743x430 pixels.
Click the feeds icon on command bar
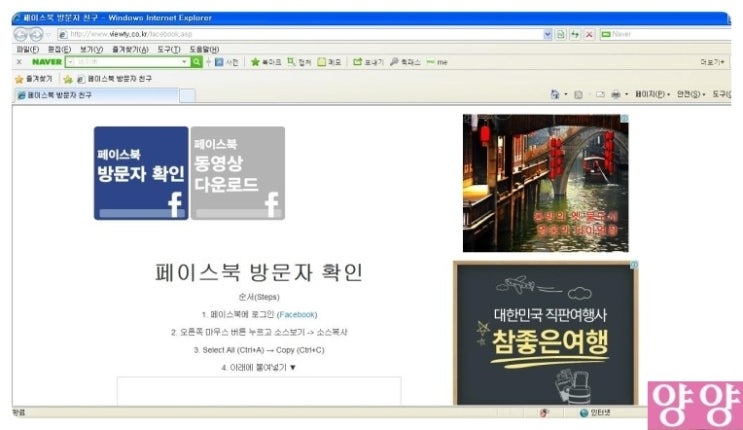pos(578,94)
